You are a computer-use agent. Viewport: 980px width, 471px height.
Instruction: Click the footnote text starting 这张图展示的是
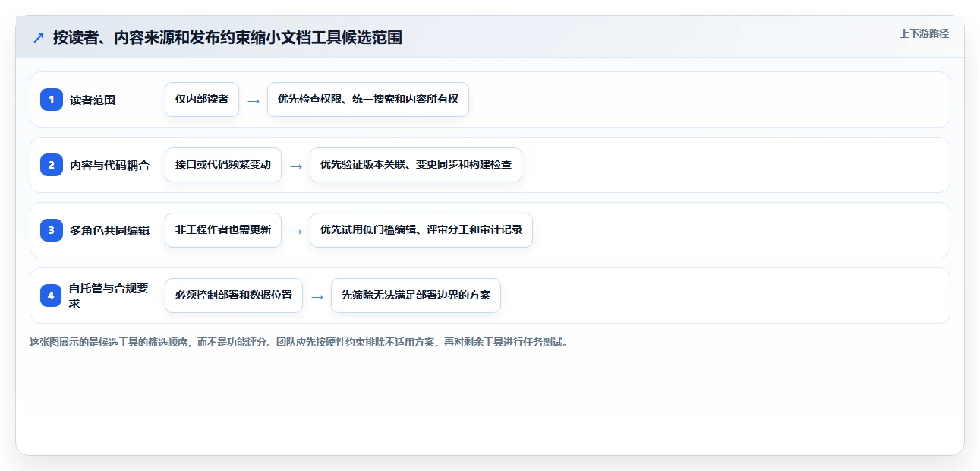click(x=299, y=342)
